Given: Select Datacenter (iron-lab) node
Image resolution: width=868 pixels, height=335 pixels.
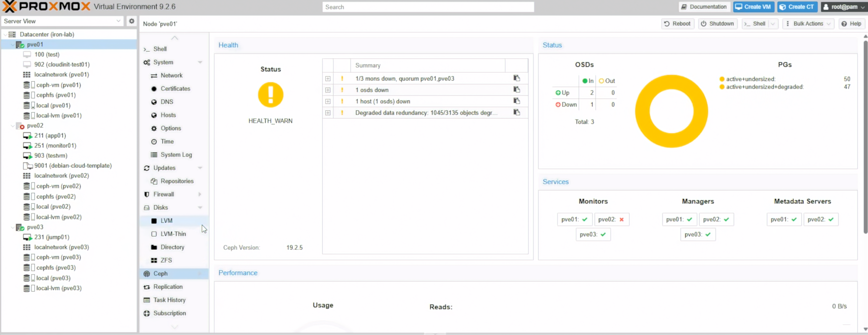Looking at the screenshot, I should [x=47, y=34].
